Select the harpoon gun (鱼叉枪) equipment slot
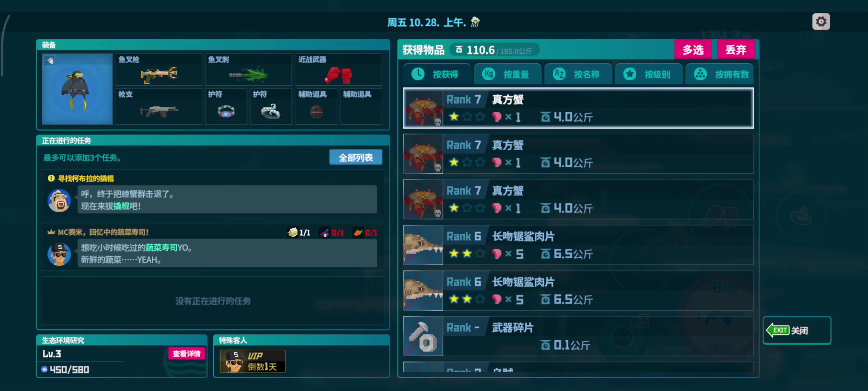 click(x=159, y=70)
